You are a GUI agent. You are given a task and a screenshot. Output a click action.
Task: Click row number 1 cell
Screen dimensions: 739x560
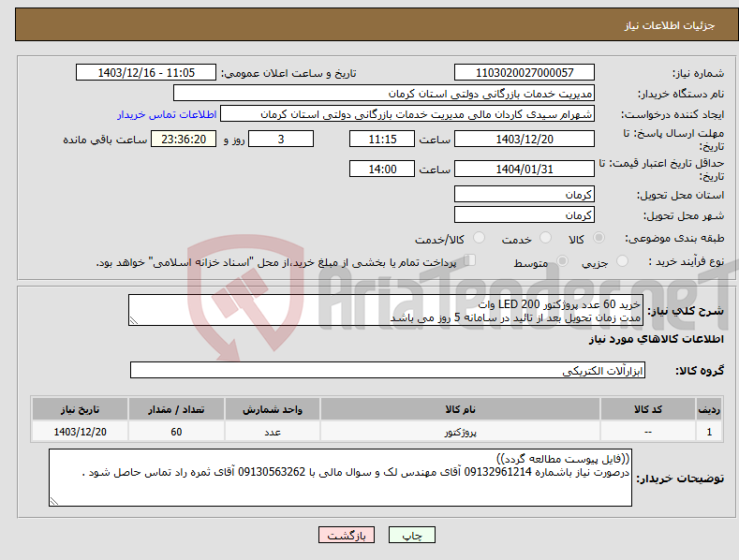[x=709, y=432]
